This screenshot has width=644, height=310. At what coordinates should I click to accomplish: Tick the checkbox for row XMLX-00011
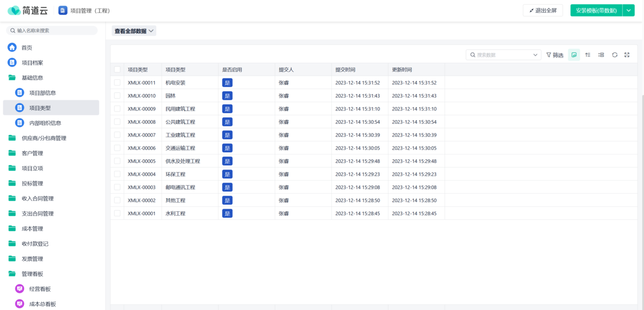117,83
